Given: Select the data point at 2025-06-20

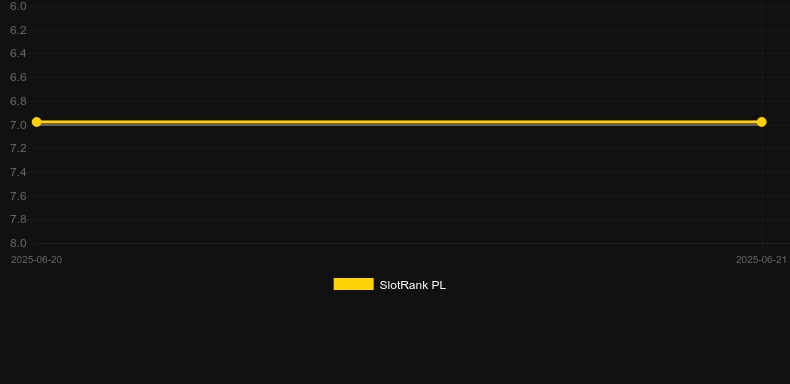Looking at the screenshot, I should [x=36, y=122].
